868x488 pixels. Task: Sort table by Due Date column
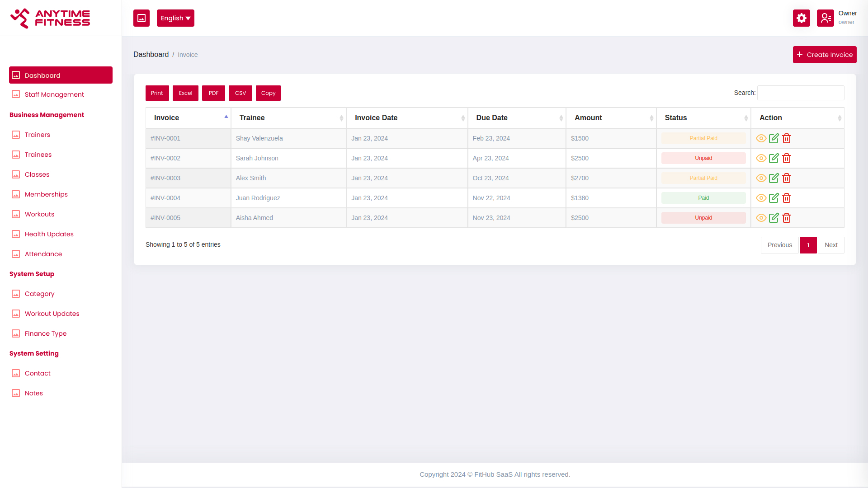click(x=517, y=118)
